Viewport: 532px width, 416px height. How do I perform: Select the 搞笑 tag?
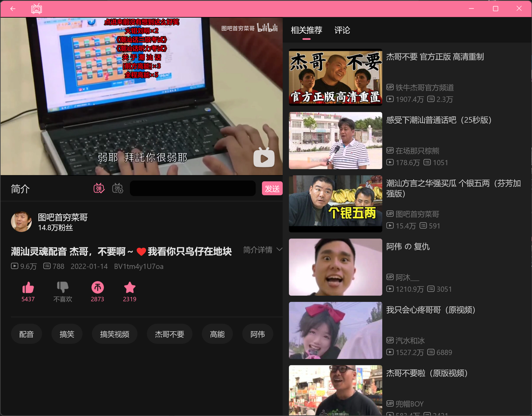coord(67,334)
